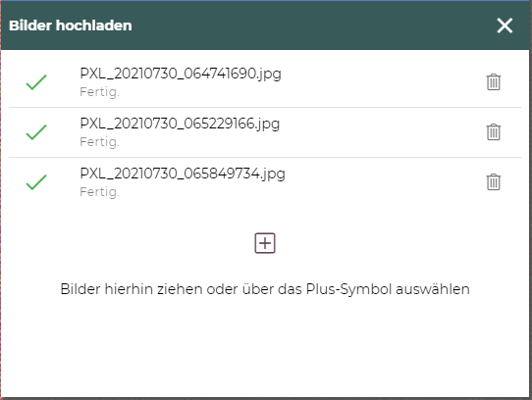532x400 pixels.
Task: Click the Fertig status under the third file
Action: (x=100, y=192)
